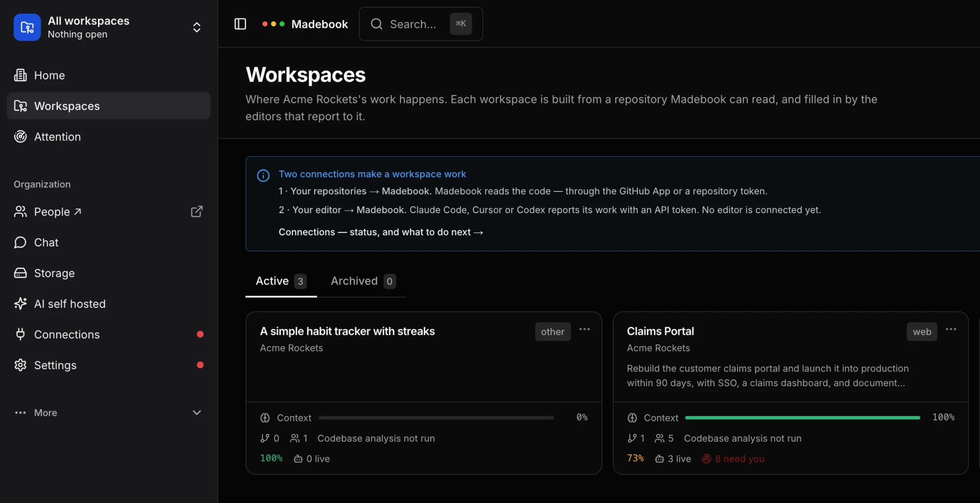This screenshot has height=503, width=980.
Task: Click the '8 need you' alert
Action: click(x=733, y=458)
